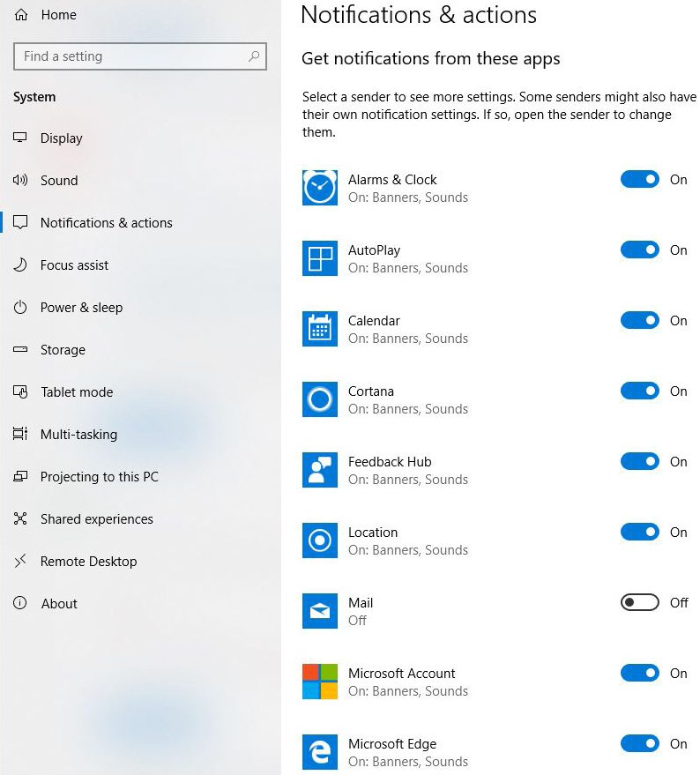700x775 pixels.
Task: Open the About page
Action: [x=59, y=603]
